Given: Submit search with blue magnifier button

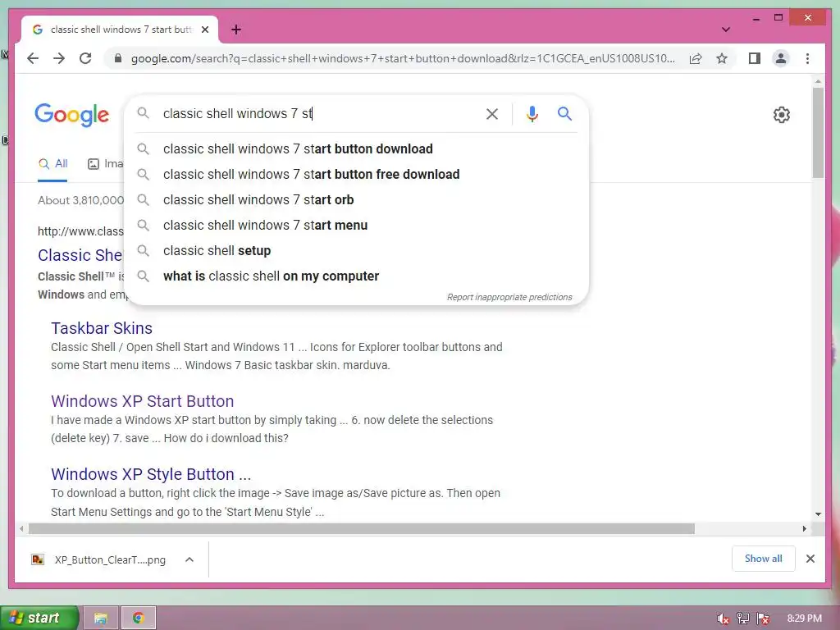Looking at the screenshot, I should click(564, 113).
